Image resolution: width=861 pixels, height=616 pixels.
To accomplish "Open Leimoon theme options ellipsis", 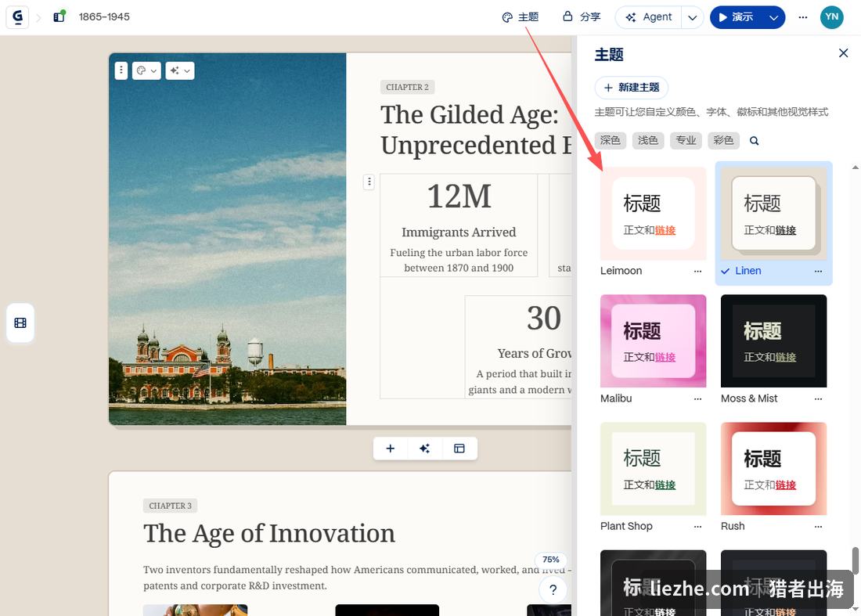I will click(697, 272).
